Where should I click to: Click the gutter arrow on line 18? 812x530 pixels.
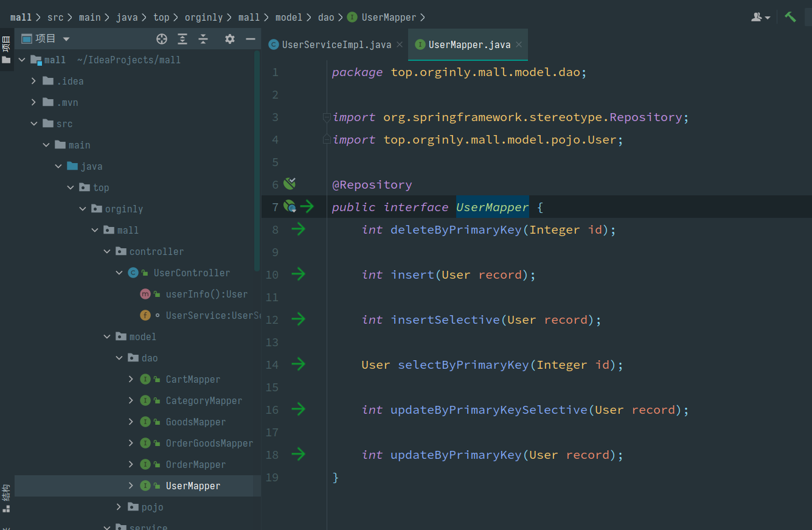click(x=298, y=455)
